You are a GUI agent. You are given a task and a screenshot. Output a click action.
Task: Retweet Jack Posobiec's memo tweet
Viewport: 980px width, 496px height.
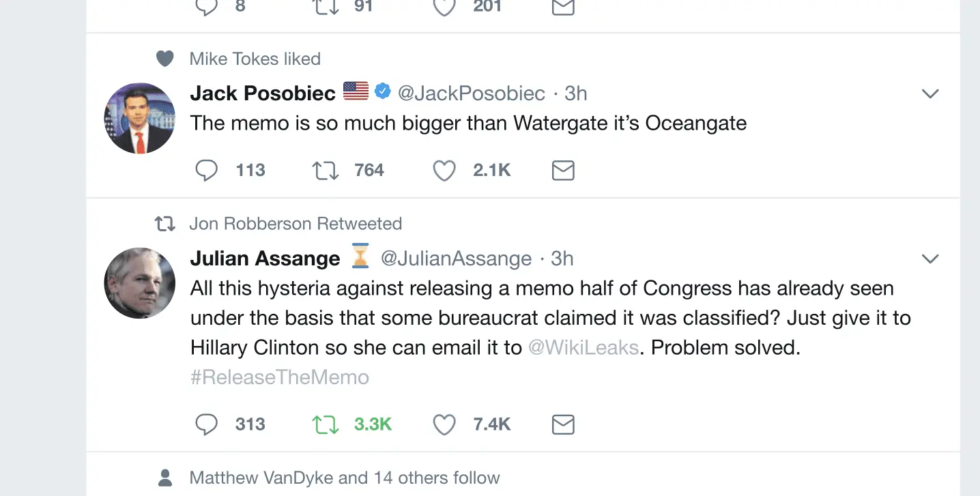pyautogui.click(x=325, y=170)
